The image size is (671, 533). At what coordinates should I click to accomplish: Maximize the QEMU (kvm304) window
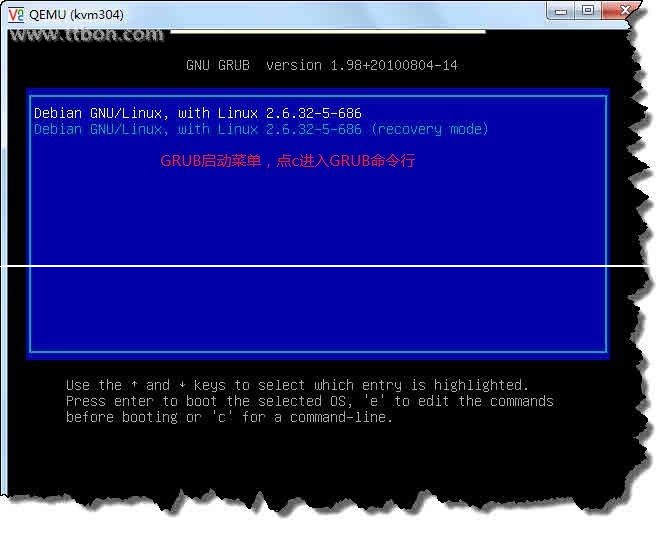[588, 10]
